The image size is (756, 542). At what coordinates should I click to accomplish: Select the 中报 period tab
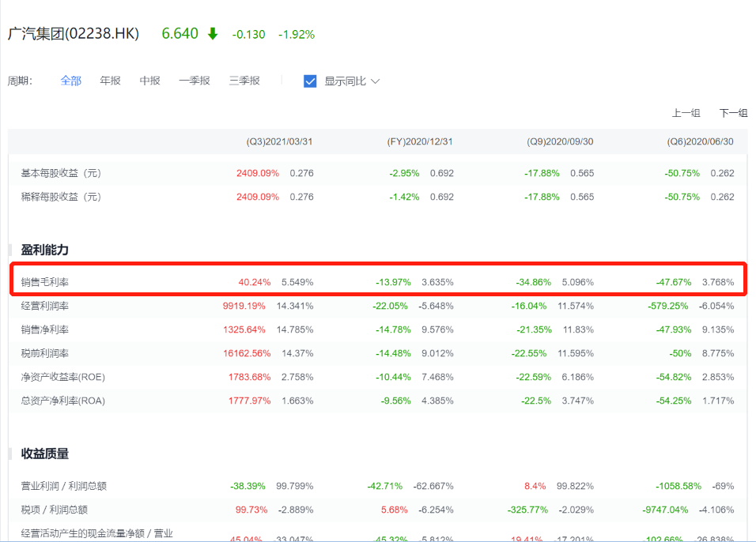point(149,81)
